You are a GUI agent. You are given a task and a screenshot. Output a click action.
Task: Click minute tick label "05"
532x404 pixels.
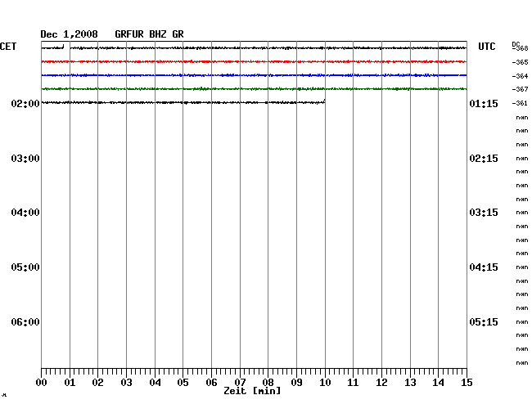(183, 383)
